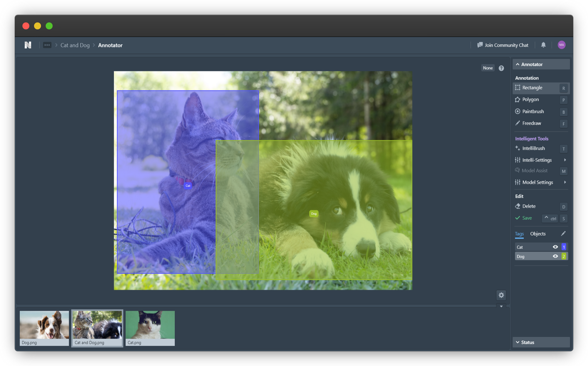Go to Cat and Dog breadcrumb
This screenshot has height=366, width=588.
pos(75,45)
